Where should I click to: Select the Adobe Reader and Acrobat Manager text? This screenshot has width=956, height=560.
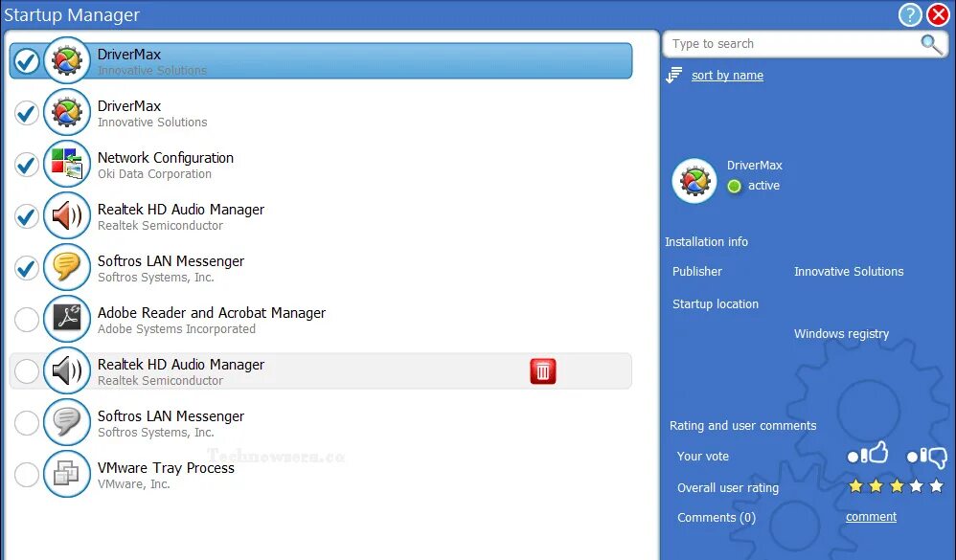tap(212, 313)
